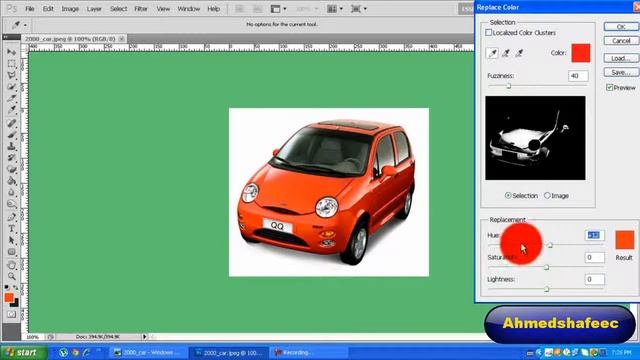The width and height of the screenshot is (640, 360).
Task: Select the Rectangular Marquee tool
Action: [11, 64]
